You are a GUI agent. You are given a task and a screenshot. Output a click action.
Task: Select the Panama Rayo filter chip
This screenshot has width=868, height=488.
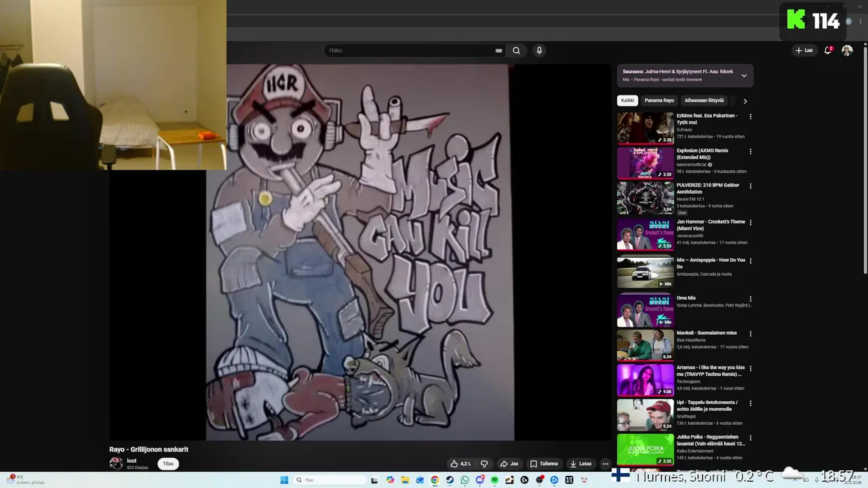(659, 100)
